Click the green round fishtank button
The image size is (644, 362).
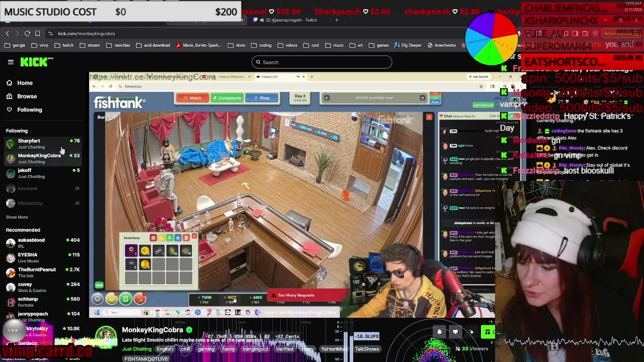click(x=126, y=299)
